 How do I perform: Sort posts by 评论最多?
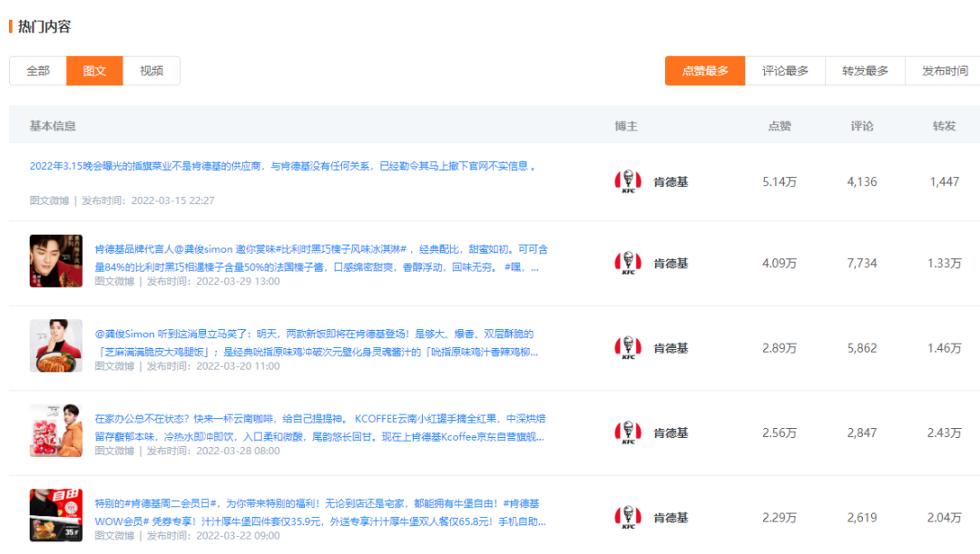784,71
